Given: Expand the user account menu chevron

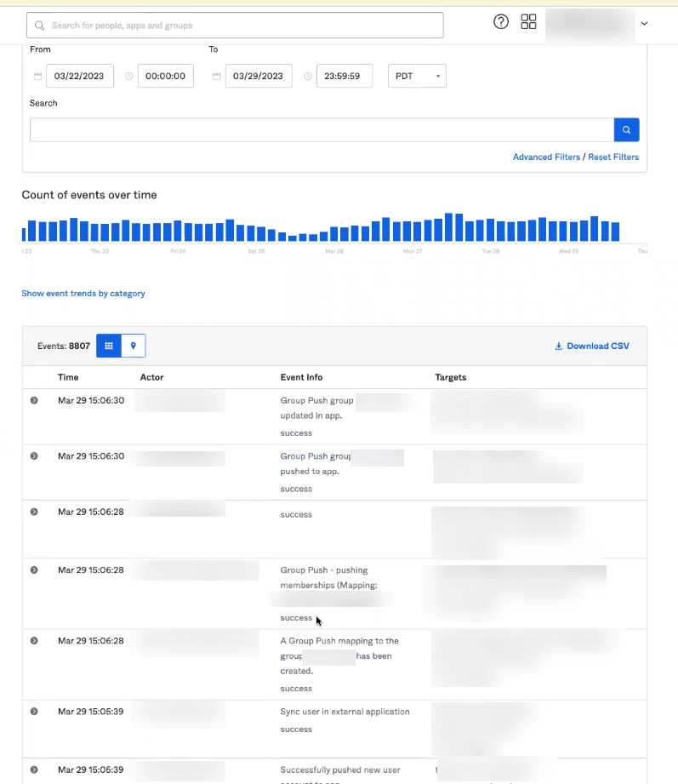Looking at the screenshot, I should point(644,24).
